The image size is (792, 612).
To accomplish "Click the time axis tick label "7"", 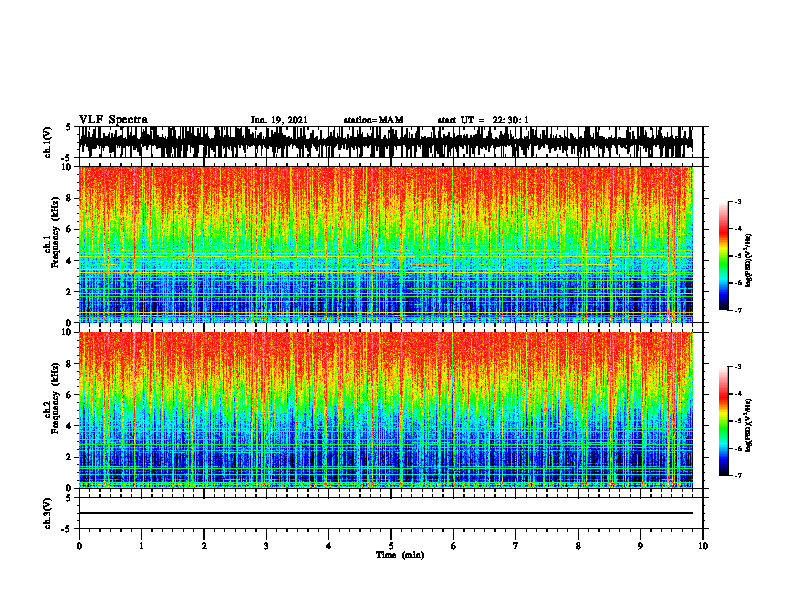I will tap(516, 546).
